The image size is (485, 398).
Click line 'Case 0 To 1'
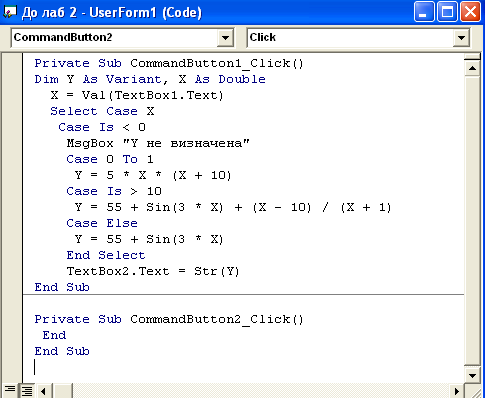click(110, 159)
